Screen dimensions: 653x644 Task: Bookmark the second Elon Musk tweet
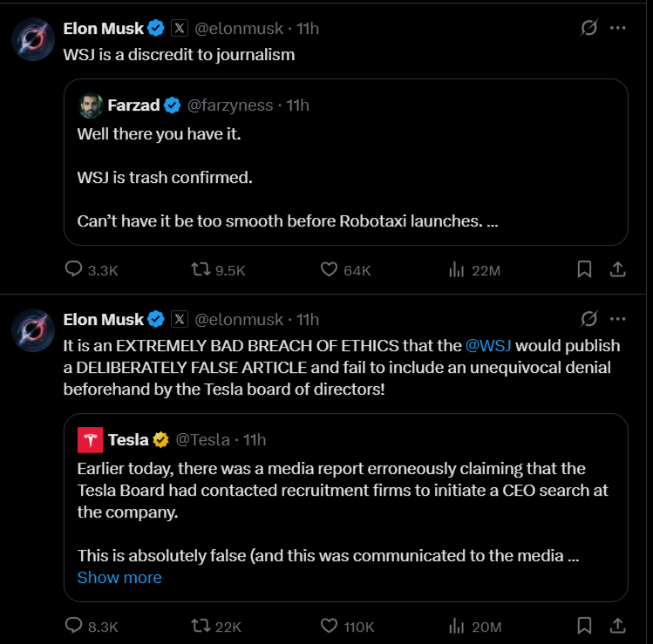[585, 626]
